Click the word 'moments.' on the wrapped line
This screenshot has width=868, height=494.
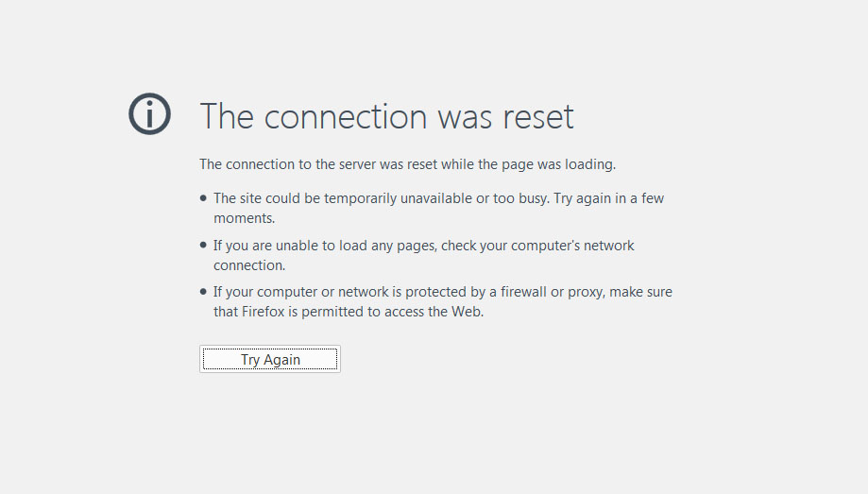[244, 218]
